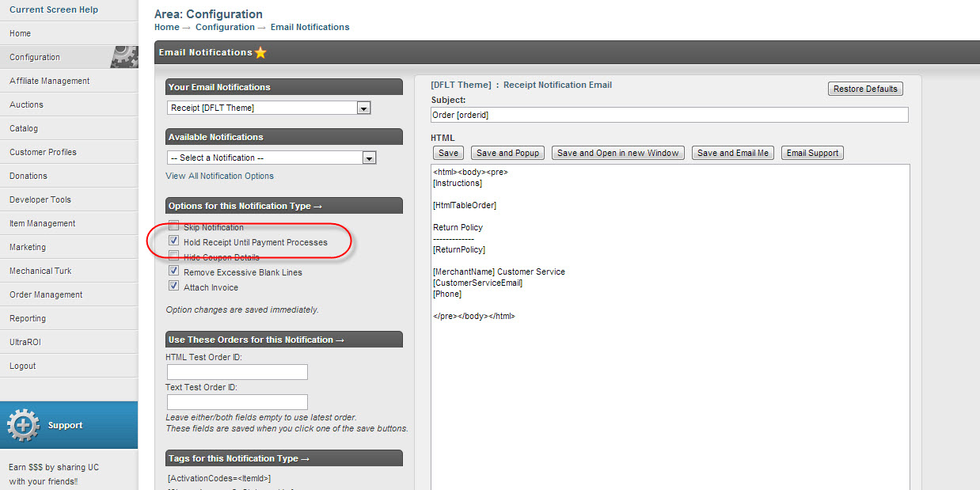The width and height of the screenshot is (980, 490).
Task: Toggle the Hide Coupon Details checkbox
Action: click(173, 256)
